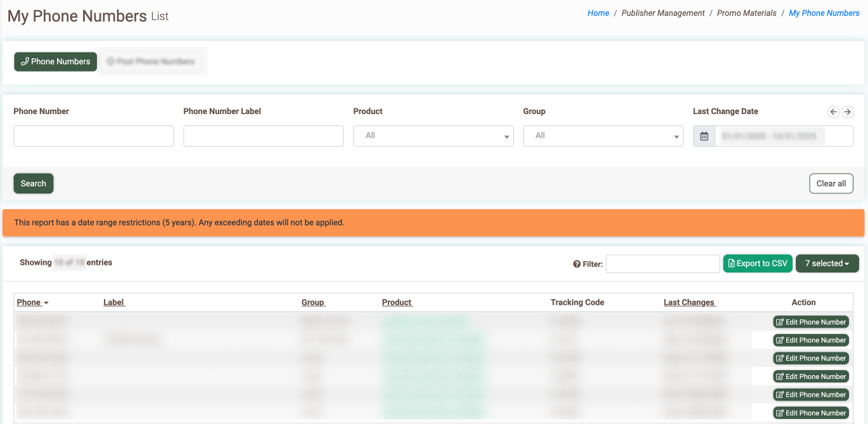This screenshot has width=868, height=424.
Task: Expand the 7 selected columns dropdown
Action: click(827, 264)
